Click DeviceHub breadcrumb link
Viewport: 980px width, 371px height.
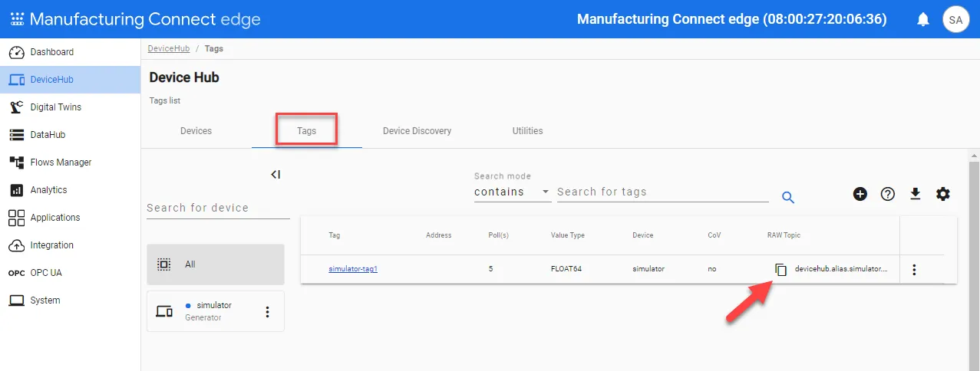[x=168, y=48]
